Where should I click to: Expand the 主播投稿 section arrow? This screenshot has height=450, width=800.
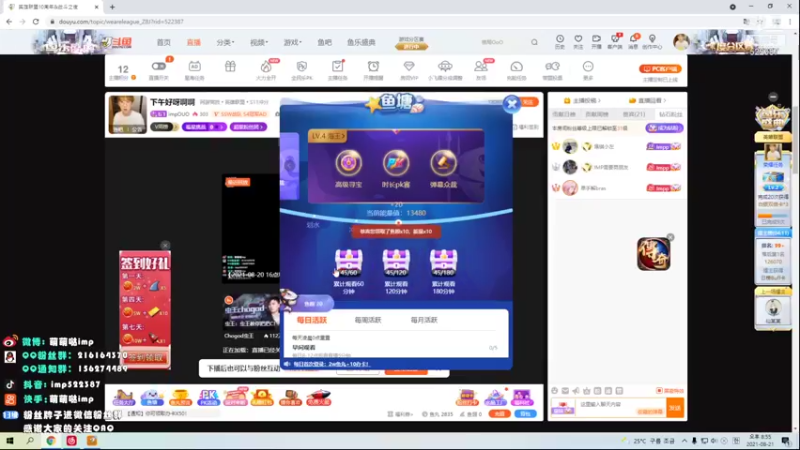pos(599,101)
